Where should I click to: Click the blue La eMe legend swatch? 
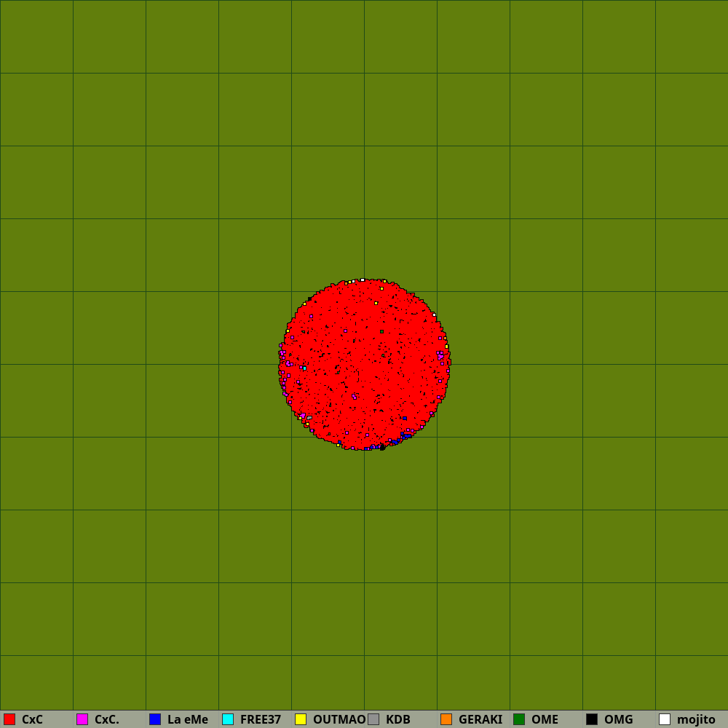155,719
